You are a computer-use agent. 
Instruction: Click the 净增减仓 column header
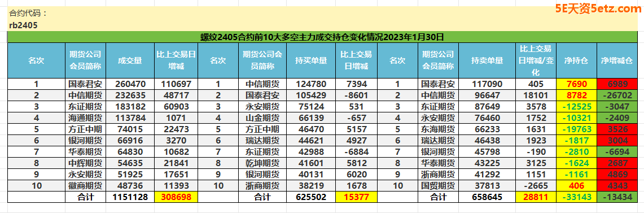(616, 61)
